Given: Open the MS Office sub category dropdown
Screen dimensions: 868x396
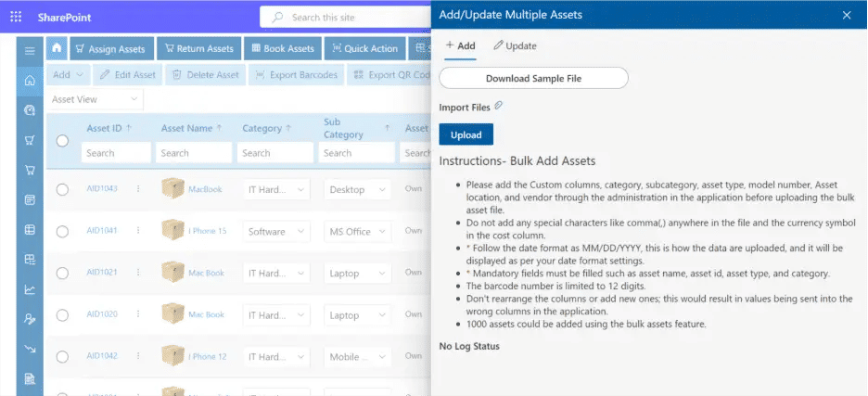Looking at the screenshot, I should click(x=358, y=232).
